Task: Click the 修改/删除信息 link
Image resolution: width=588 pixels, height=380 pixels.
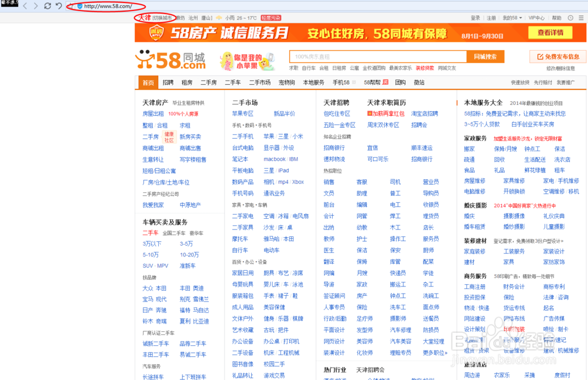Action: tap(560, 68)
